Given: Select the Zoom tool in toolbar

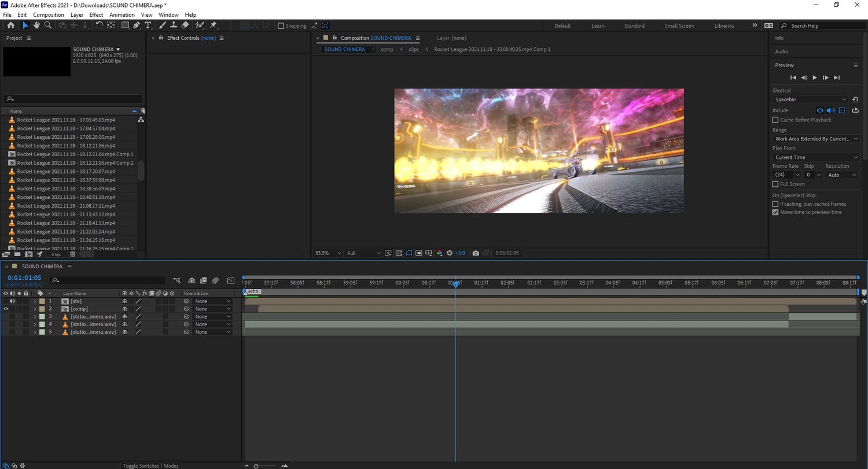Looking at the screenshot, I should coord(48,25).
